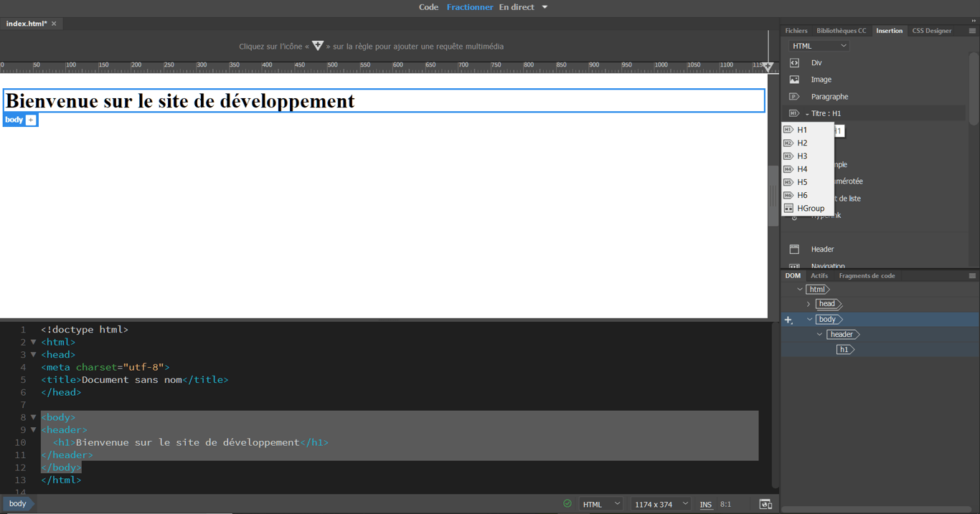
Task: Open the 1174 x 374 window size dropdown
Action: tap(661, 504)
